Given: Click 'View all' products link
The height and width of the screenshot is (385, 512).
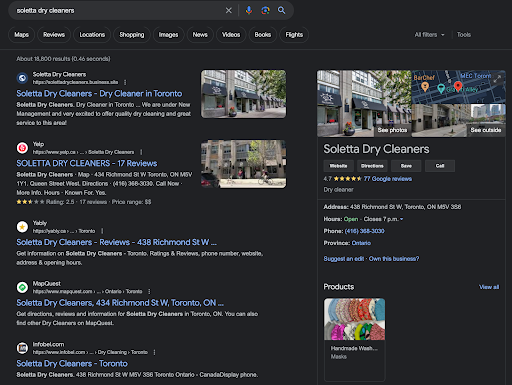Looking at the screenshot, I should (x=489, y=287).
